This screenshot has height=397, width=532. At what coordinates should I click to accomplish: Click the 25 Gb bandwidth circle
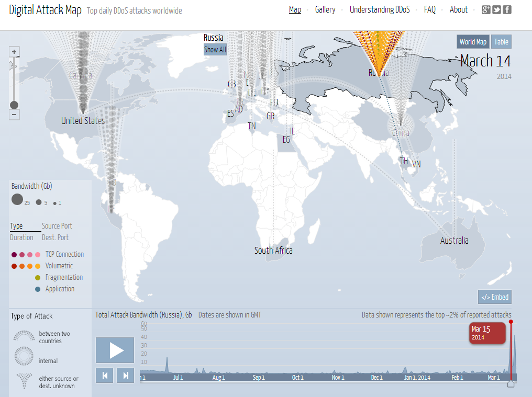pyautogui.click(x=17, y=199)
